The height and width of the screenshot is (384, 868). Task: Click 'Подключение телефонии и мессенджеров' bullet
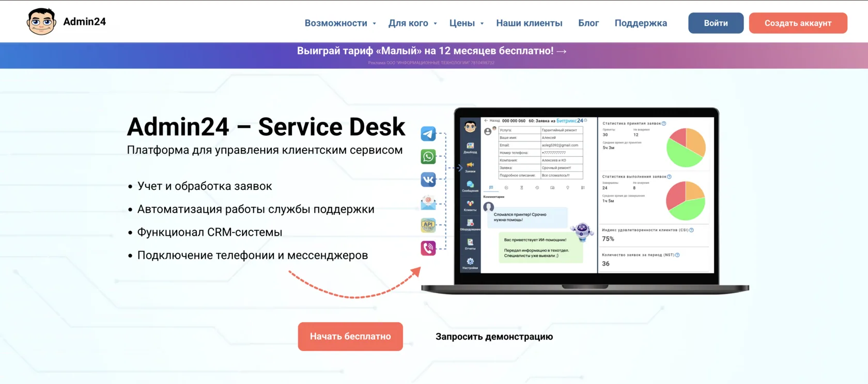pyautogui.click(x=253, y=255)
